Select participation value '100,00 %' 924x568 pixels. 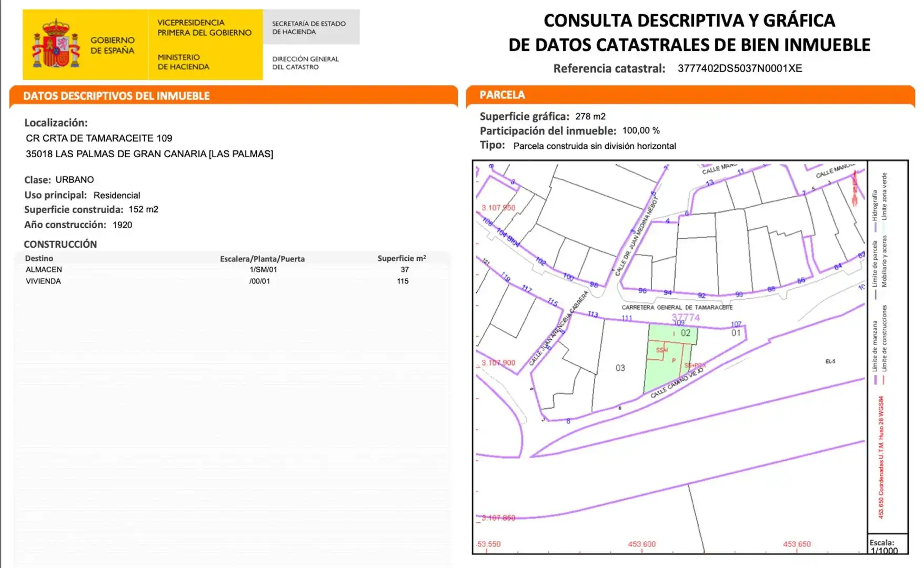click(641, 130)
